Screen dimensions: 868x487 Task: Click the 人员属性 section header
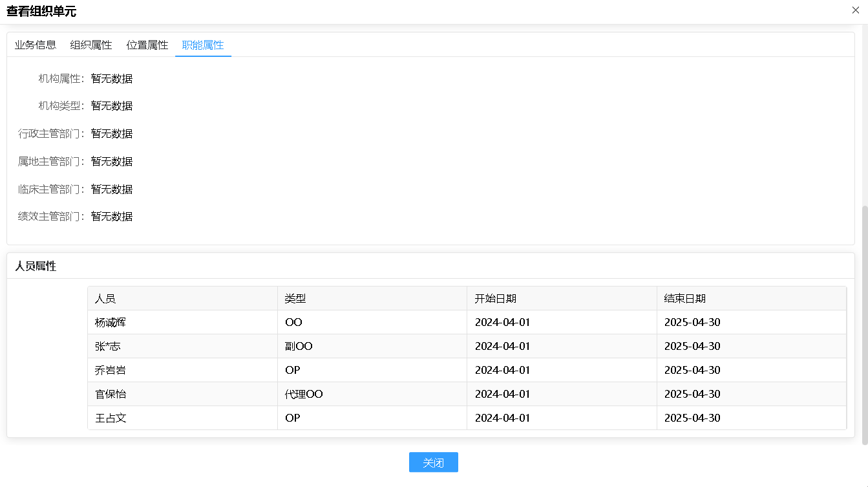pyautogui.click(x=36, y=266)
